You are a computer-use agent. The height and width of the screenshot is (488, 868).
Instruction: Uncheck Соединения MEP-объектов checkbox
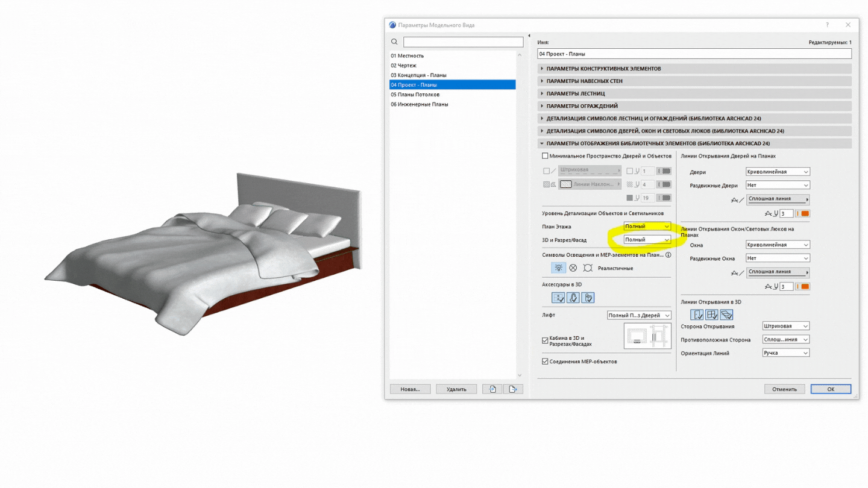point(546,361)
